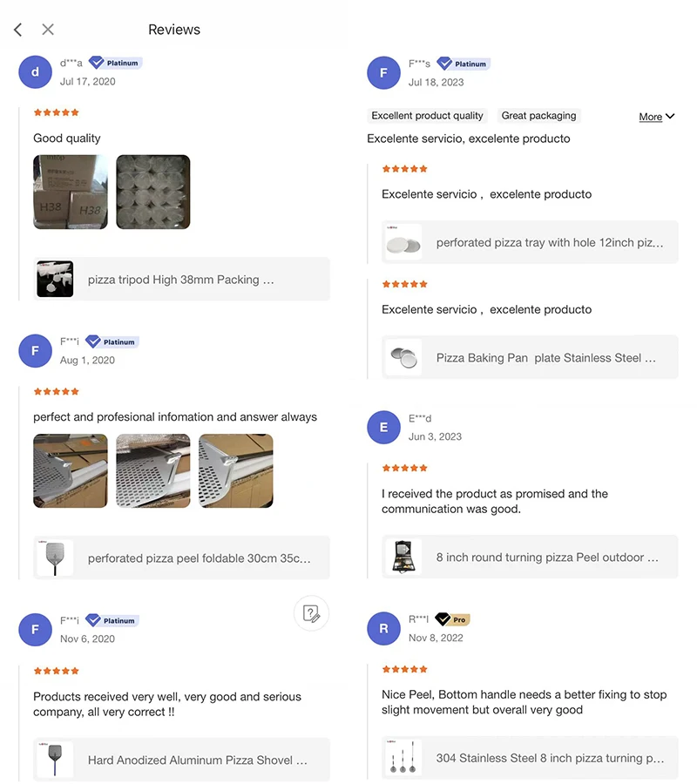Click Platinum badge next to F***s
Image resolution: width=697 pixels, height=784 pixels.
[x=463, y=64]
